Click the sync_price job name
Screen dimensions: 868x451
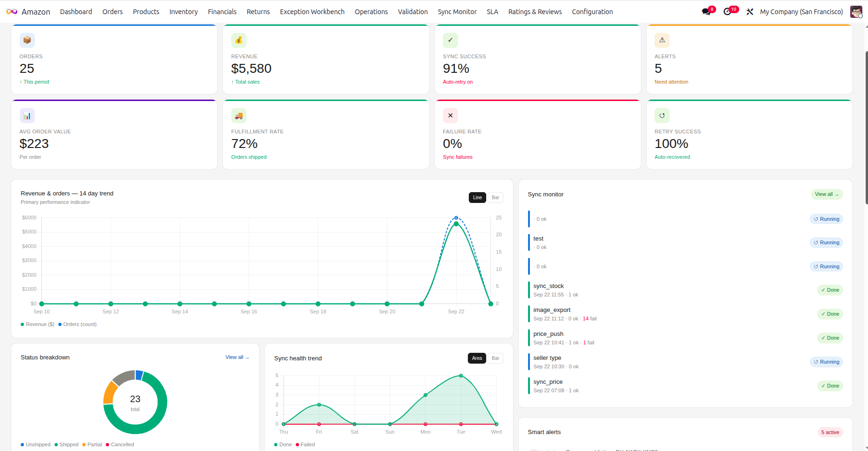coord(548,382)
